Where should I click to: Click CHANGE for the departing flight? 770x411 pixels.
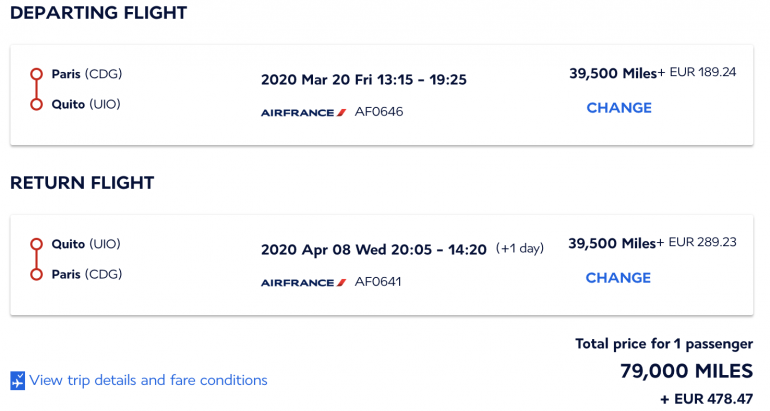(619, 108)
